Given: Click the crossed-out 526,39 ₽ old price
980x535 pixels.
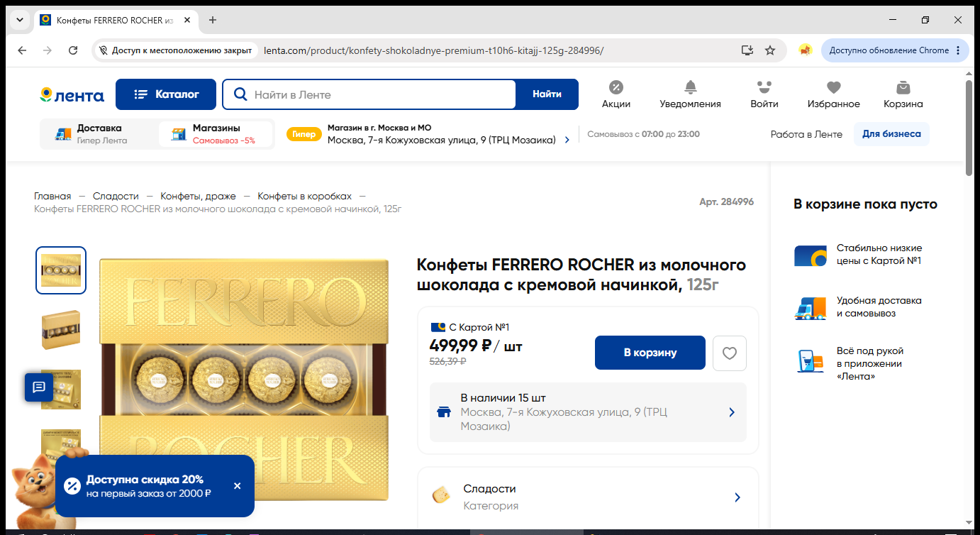Looking at the screenshot, I should click(x=447, y=361).
